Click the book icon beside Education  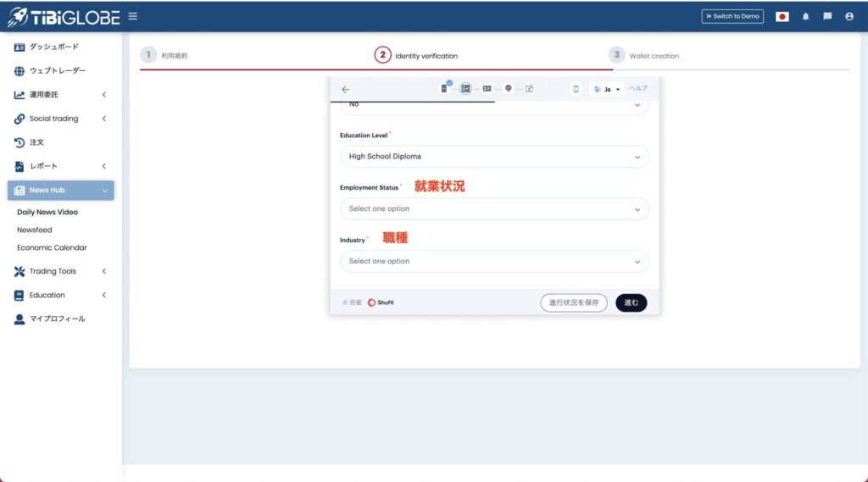(19, 295)
